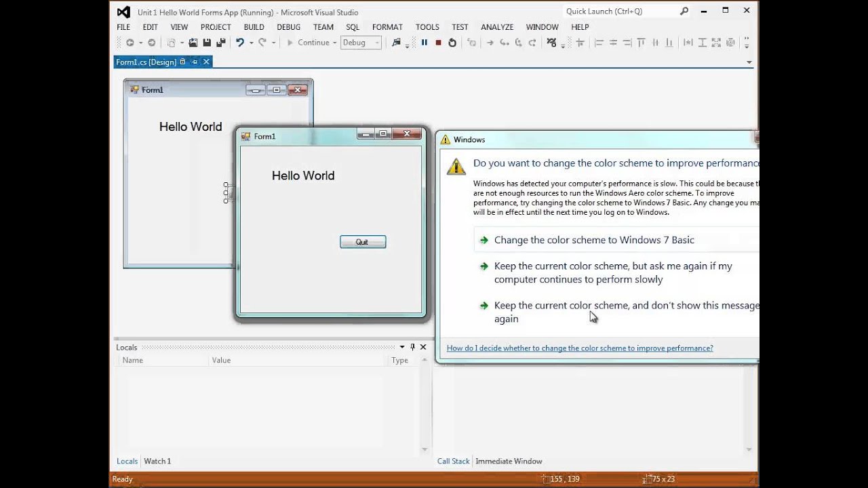
Task: Choose Keep current scheme but ask me again
Action: pos(613,272)
